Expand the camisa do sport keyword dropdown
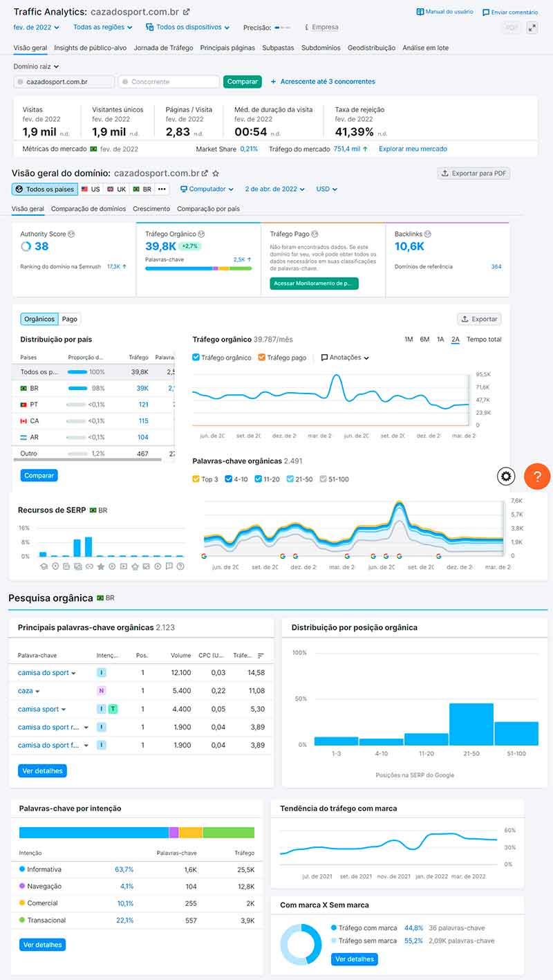The height and width of the screenshot is (980, 553). coord(74,673)
